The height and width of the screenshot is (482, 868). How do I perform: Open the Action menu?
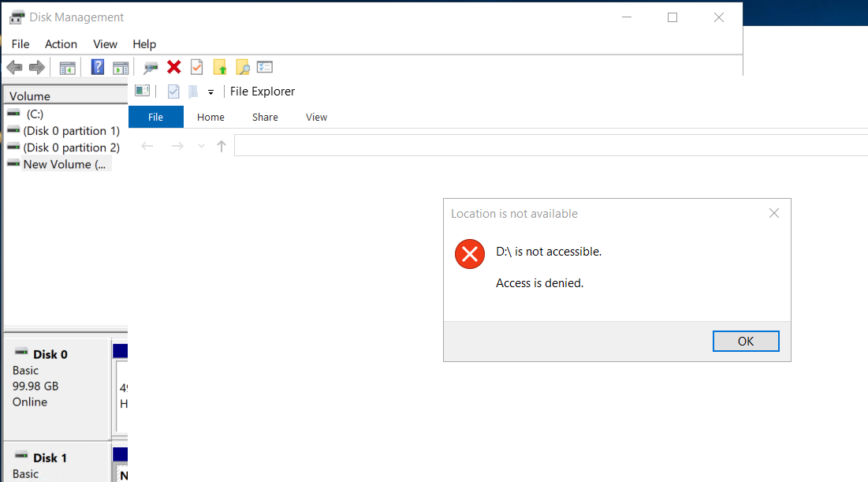point(61,44)
